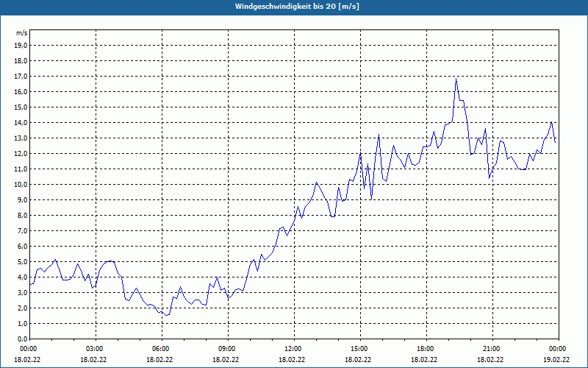588x368 pixels.
Task: Click the curve's lowest point near 06:00
Action: click(x=167, y=315)
